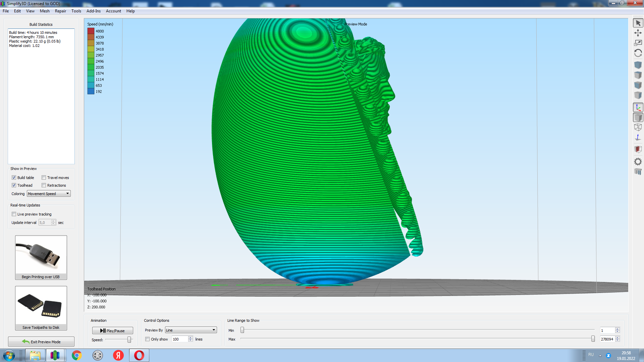
Task: Open the Coloring dropdown (Movement Speed)
Action: click(x=49, y=194)
